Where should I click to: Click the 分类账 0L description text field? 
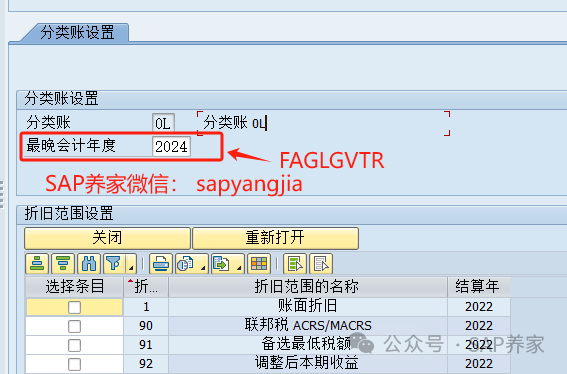(324, 123)
